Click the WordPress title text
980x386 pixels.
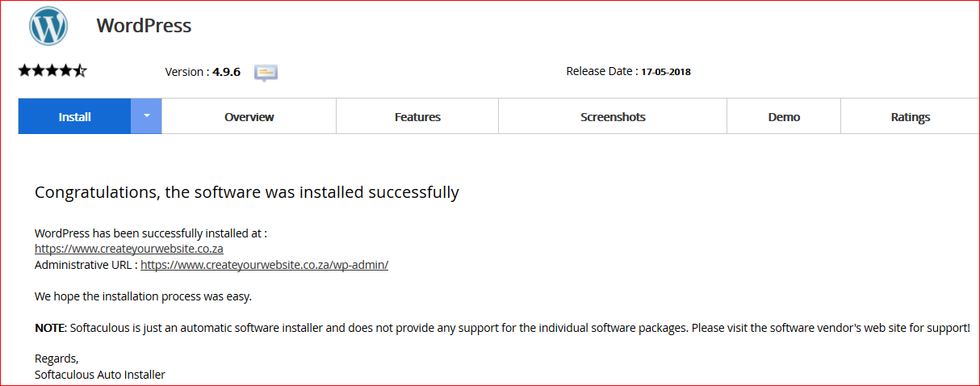tap(144, 26)
